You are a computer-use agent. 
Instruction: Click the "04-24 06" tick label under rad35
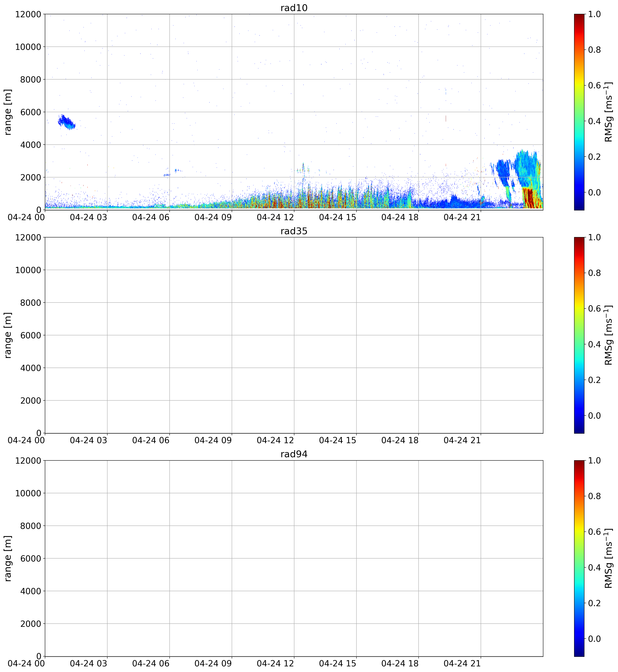151,441
